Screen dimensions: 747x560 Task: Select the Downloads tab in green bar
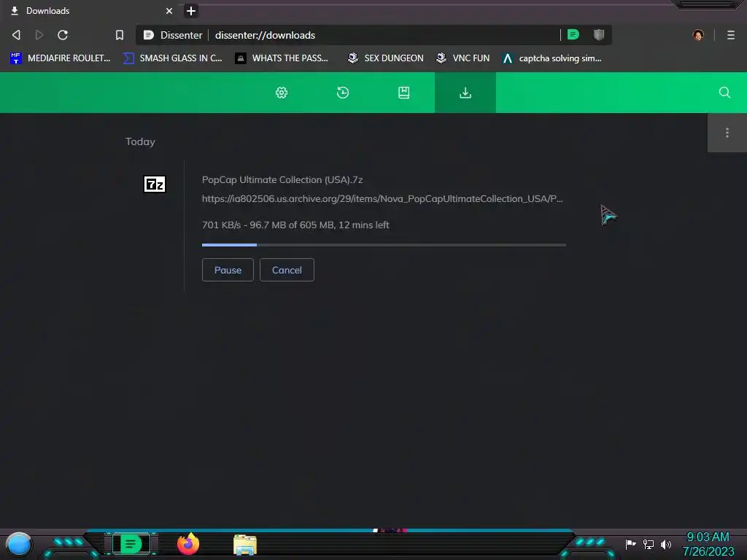[465, 93]
